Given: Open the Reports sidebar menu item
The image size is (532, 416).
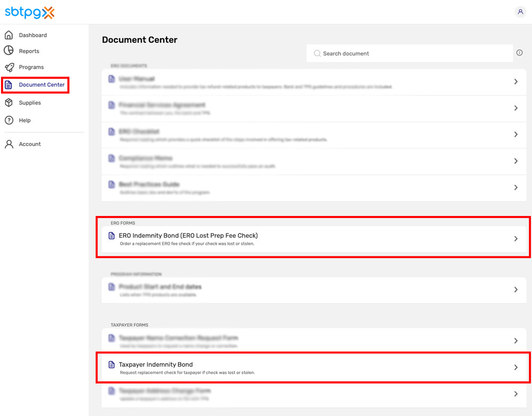Looking at the screenshot, I should coord(29,51).
